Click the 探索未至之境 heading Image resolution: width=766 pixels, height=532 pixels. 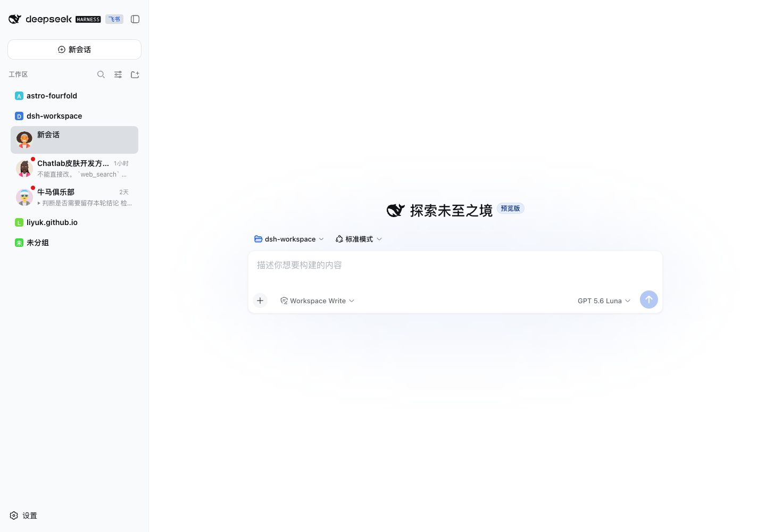(451, 211)
